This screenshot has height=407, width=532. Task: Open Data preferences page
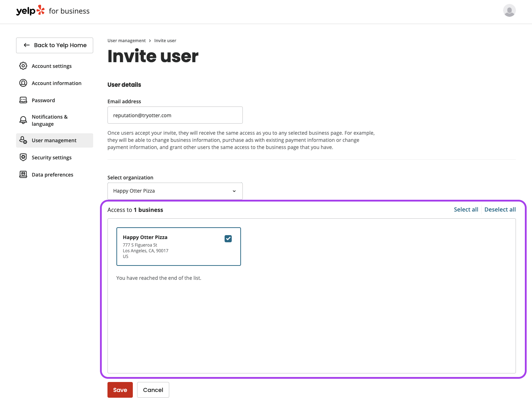[x=55, y=175]
